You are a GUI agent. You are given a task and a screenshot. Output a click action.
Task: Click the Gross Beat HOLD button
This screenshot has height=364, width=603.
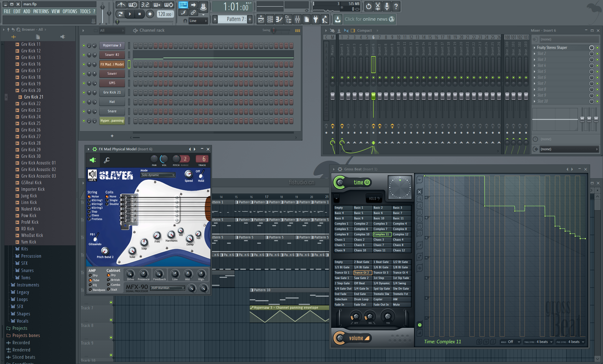(x=374, y=198)
